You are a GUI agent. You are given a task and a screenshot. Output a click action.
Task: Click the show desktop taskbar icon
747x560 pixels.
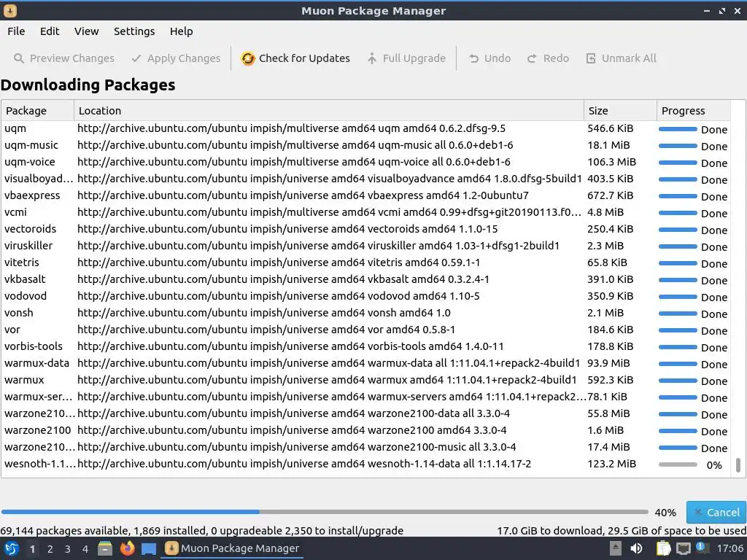tap(149, 548)
